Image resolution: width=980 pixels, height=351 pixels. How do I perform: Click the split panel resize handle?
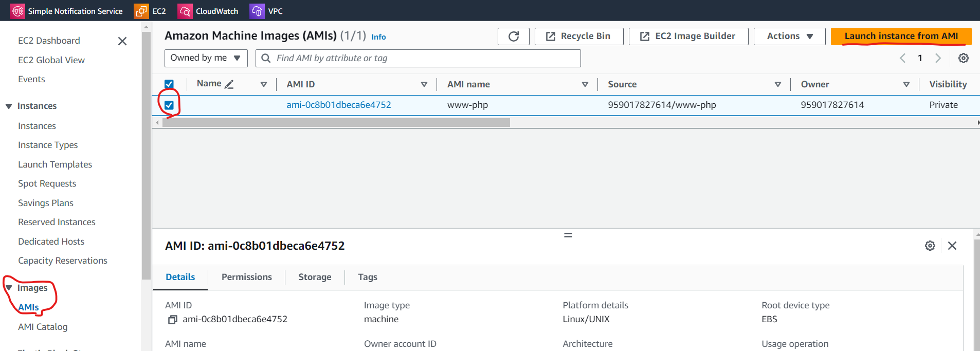pos(568,235)
